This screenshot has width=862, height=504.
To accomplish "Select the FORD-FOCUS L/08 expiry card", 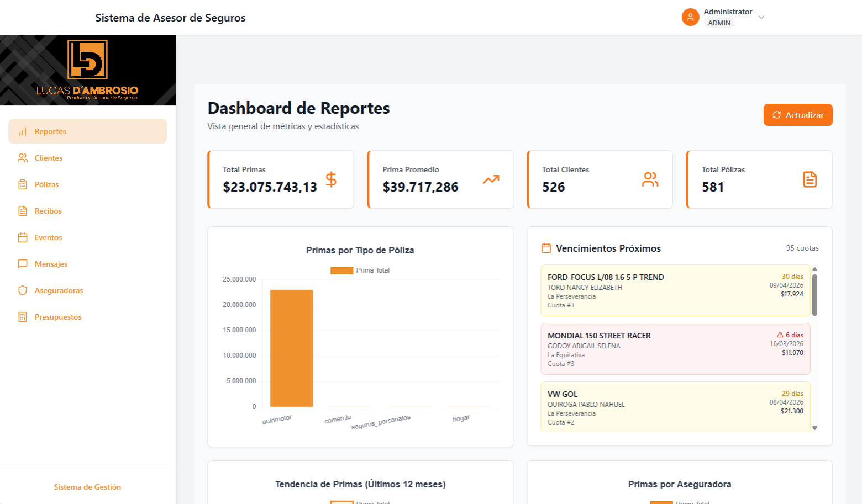I will pyautogui.click(x=675, y=290).
